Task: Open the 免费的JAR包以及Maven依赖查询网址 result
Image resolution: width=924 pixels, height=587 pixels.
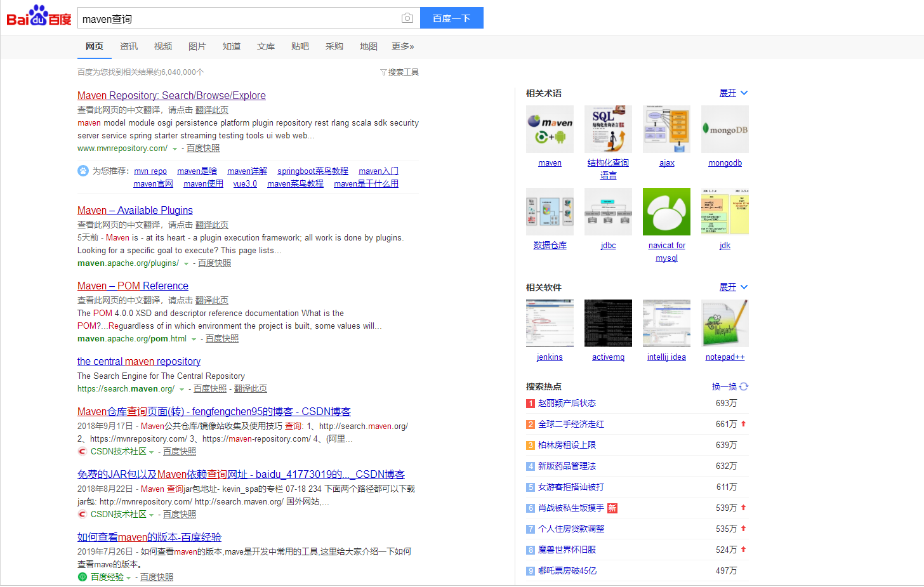Action: tap(241, 474)
